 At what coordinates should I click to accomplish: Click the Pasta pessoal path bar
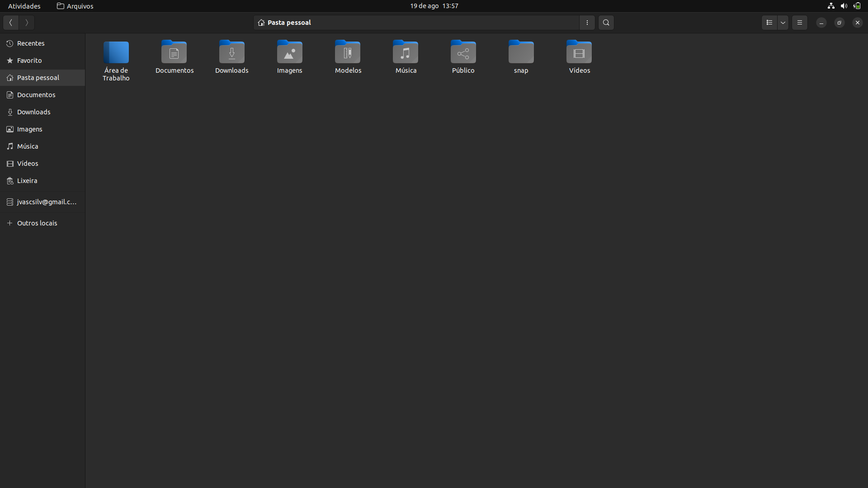(416, 23)
